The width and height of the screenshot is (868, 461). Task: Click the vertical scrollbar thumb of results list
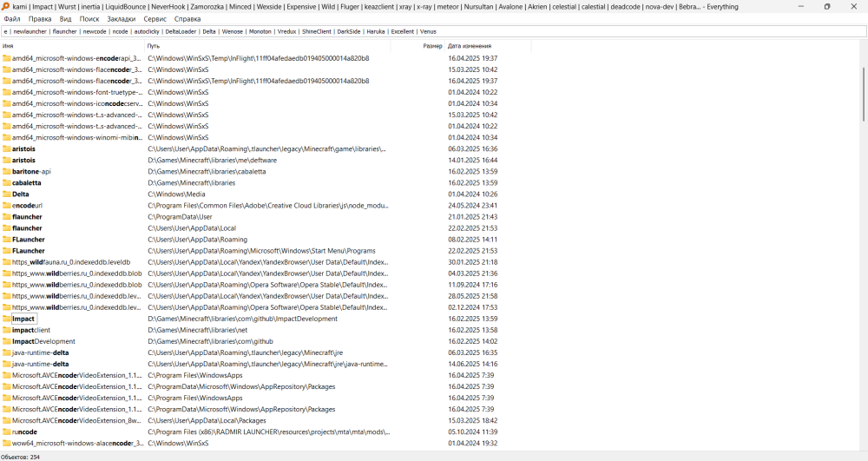point(864,94)
